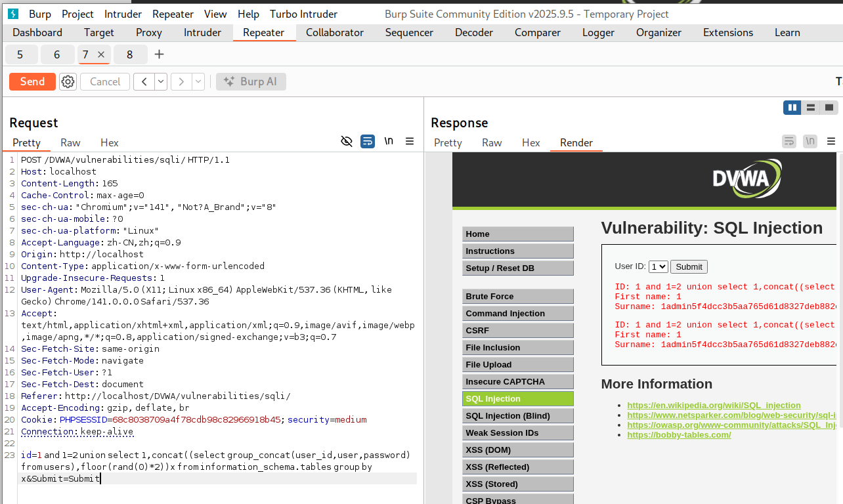This screenshot has height=504, width=843.
Task: Click the Burp Suite logo icon
Action: [12, 14]
